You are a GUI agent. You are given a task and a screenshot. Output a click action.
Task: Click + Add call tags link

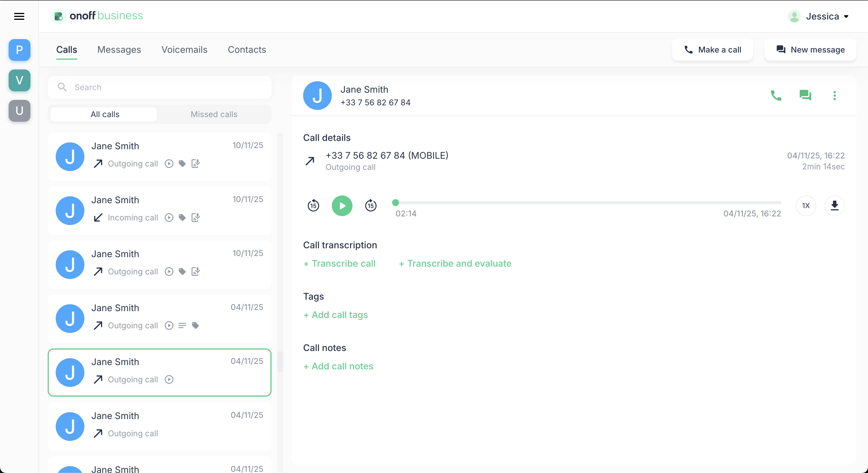pyautogui.click(x=336, y=315)
